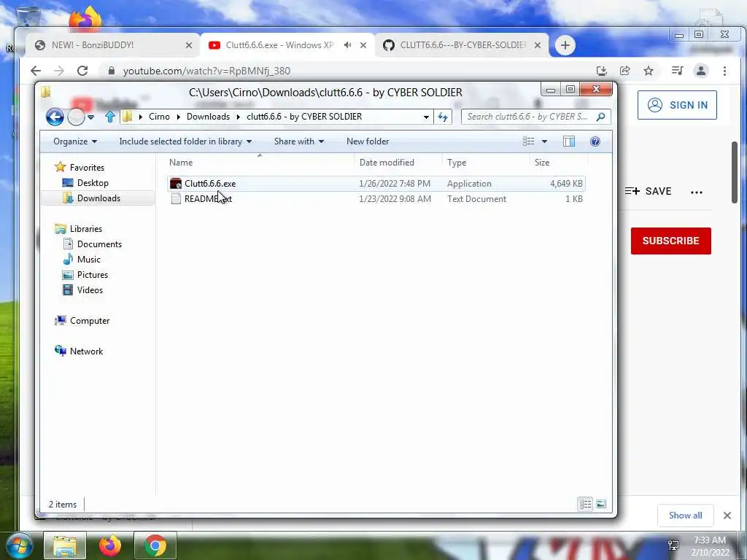747x560 pixels.
Task: Save video to playlist with SAVE
Action: point(648,192)
